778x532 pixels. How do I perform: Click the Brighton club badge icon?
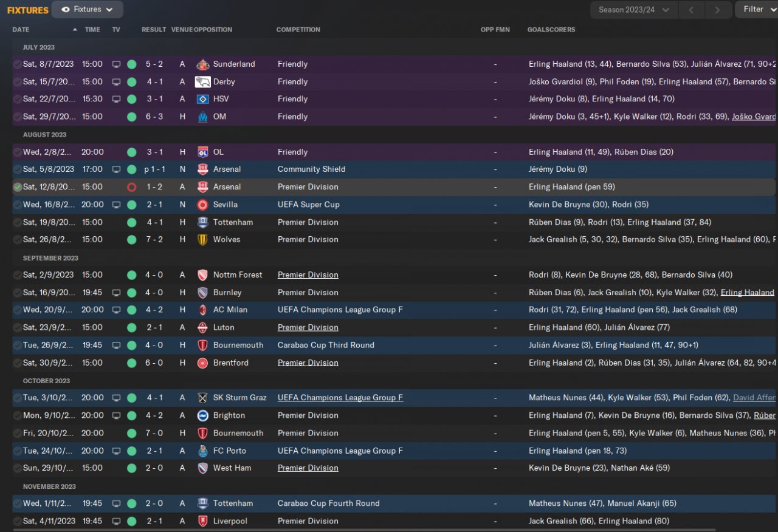pyautogui.click(x=202, y=415)
